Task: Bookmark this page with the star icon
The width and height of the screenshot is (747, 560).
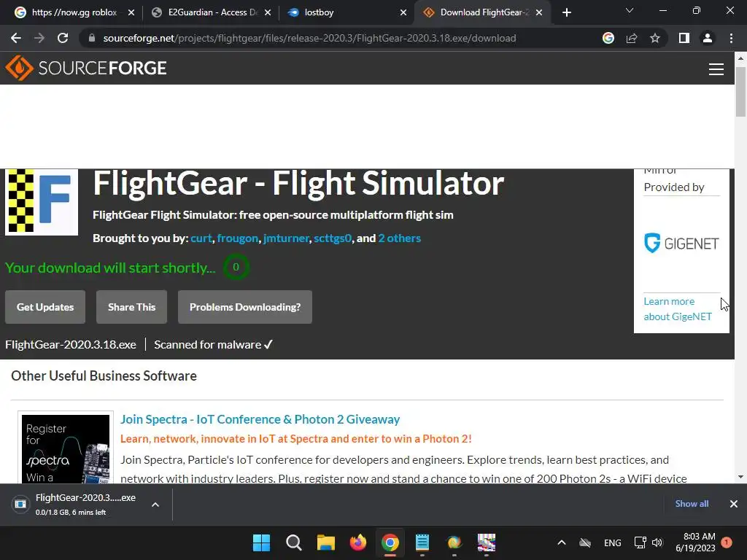Action: click(x=655, y=38)
